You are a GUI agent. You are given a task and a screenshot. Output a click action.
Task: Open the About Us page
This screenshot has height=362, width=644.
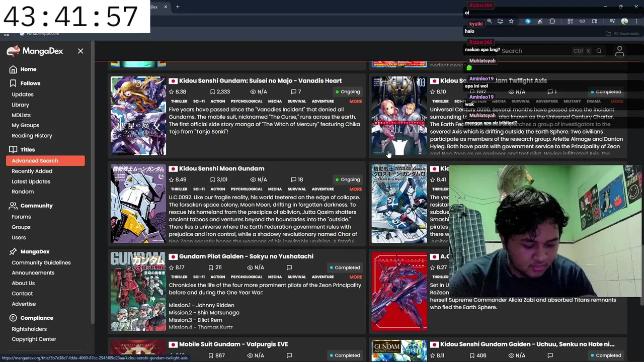tap(23, 283)
